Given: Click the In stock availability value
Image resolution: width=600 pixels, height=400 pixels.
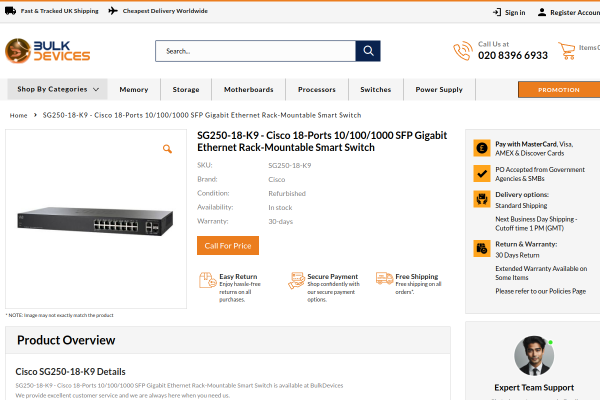Looking at the screenshot, I should (280, 207).
